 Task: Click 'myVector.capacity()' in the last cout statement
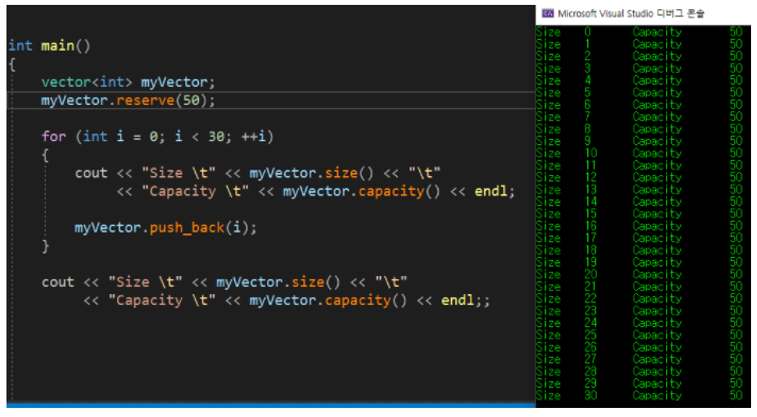click(x=328, y=300)
